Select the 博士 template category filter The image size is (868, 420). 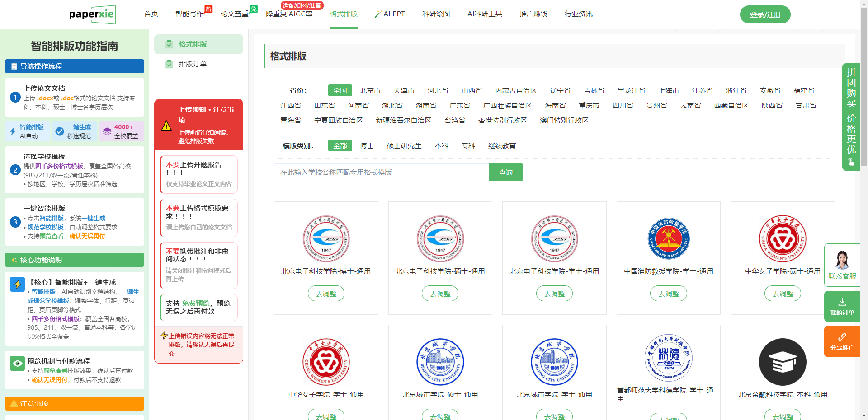(366, 146)
